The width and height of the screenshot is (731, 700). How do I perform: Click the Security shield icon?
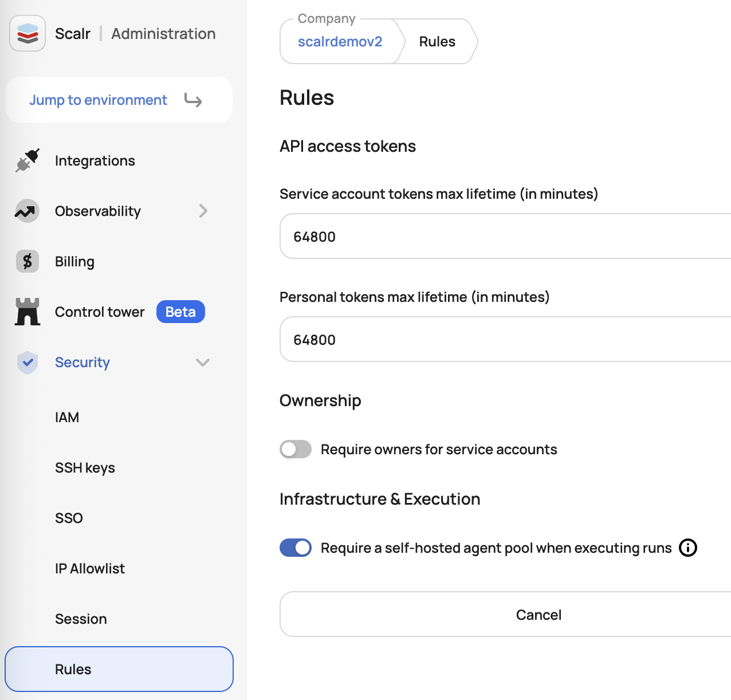(x=27, y=362)
